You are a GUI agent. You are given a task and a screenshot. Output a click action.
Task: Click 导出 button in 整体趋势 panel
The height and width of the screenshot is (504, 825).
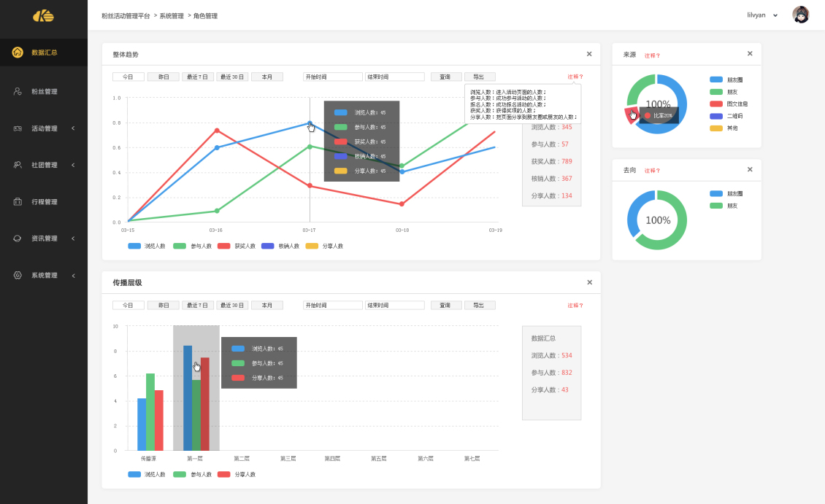click(480, 77)
